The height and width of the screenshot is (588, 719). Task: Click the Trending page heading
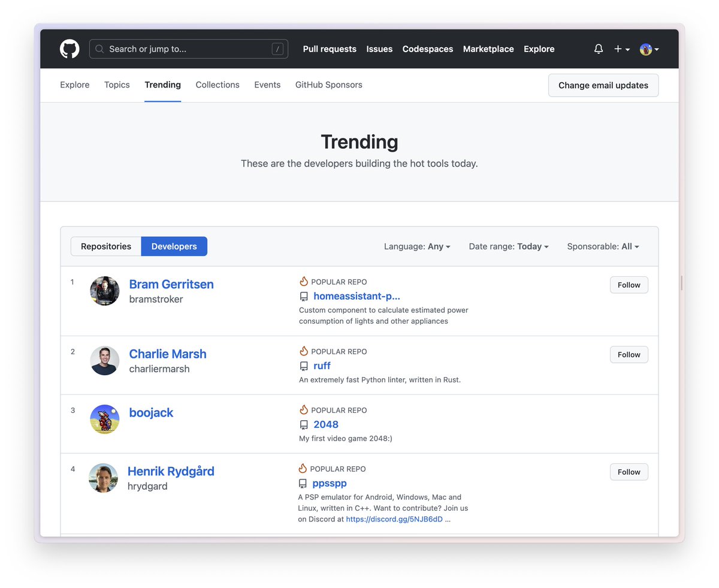[359, 142]
